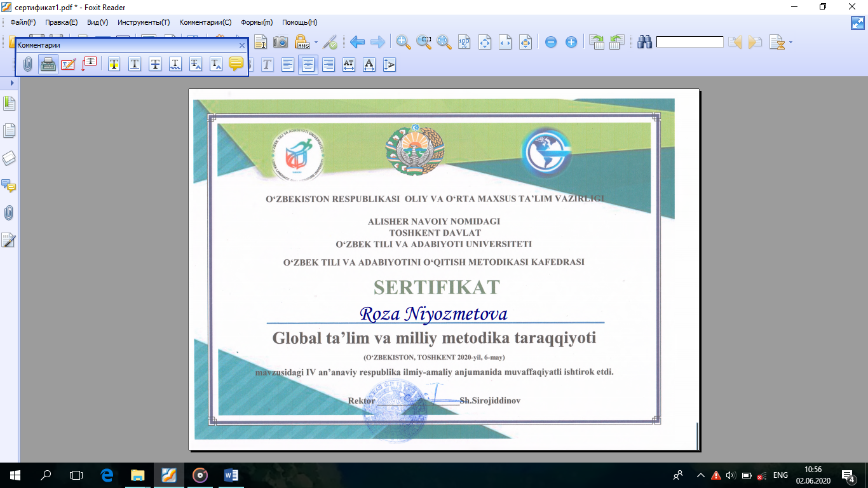Expand the left navigation pane arrow
The image size is (868, 488).
pyautogui.click(x=12, y=83)
